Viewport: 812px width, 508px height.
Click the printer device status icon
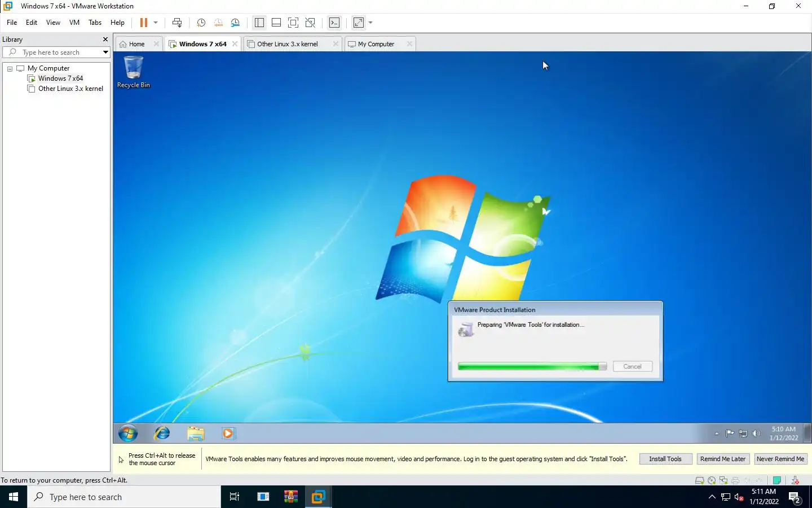(x=735, y=480)
